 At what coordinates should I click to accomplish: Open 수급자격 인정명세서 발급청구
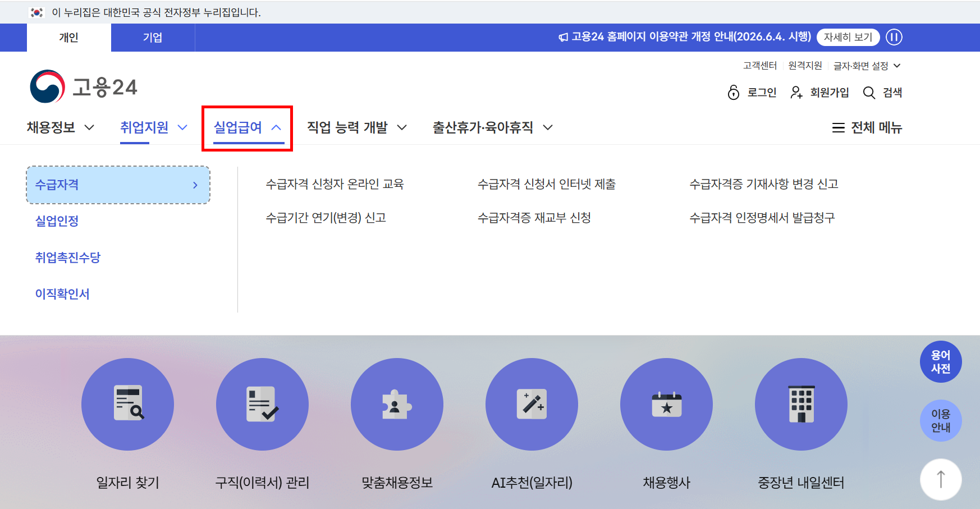click(762, 218)
